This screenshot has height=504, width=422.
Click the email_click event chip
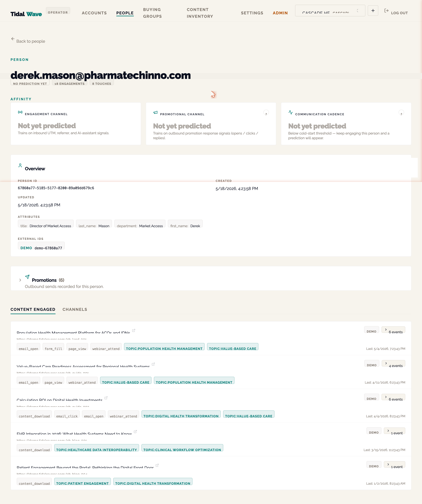67,414
